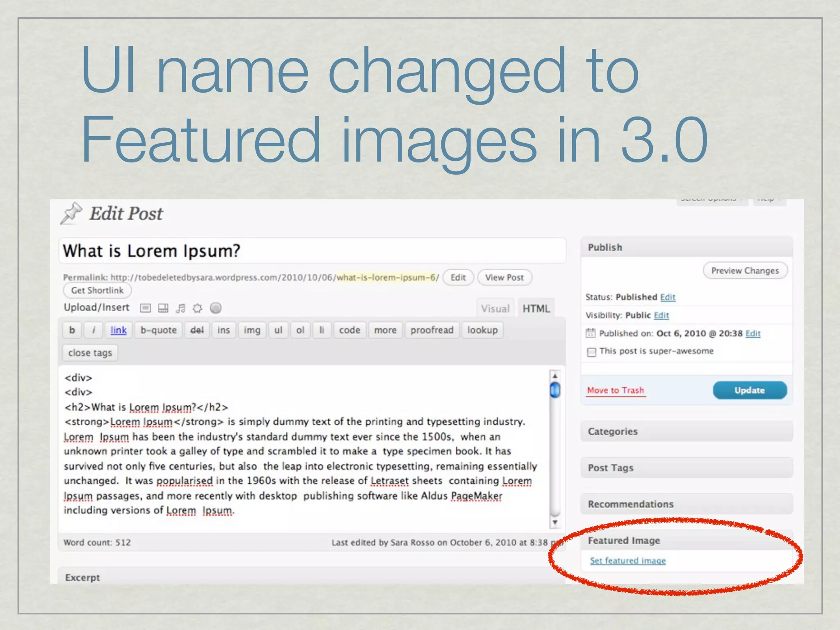Insert a link using the link button
This screenshot has height=630, width=840.
tap(119, 330)
